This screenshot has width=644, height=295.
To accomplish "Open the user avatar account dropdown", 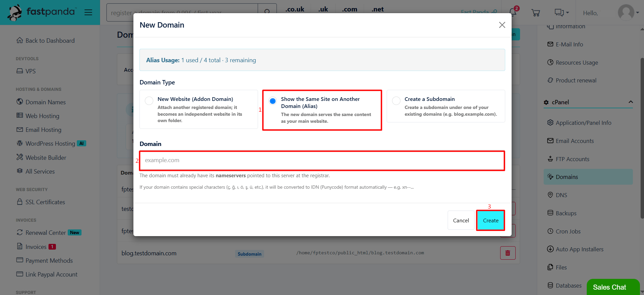I will tap(629, 13).
